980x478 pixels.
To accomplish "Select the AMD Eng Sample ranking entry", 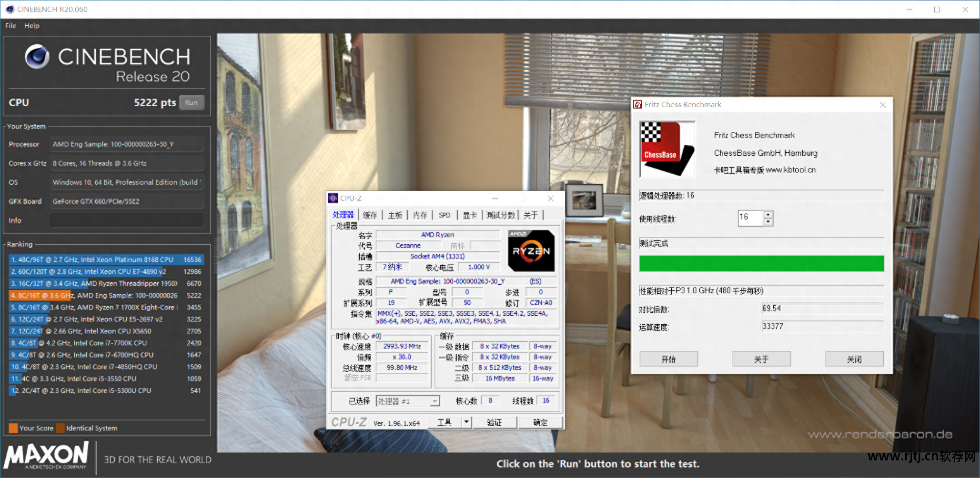I will click(106, 295).
